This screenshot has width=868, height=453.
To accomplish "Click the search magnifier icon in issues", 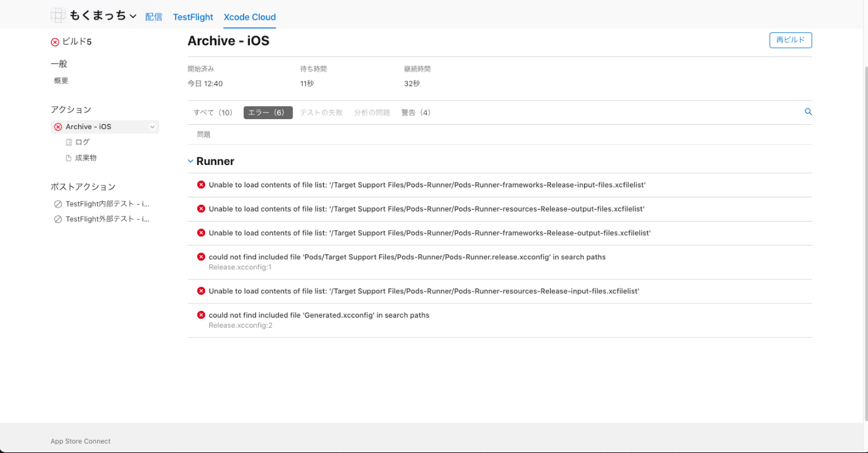I will tap(808, 112).
